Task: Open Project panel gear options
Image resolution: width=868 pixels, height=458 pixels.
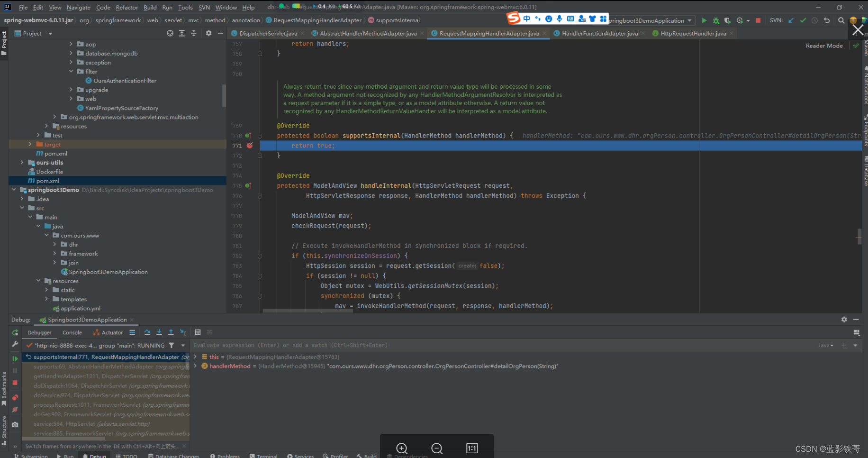Action: [x=208, y=33]
